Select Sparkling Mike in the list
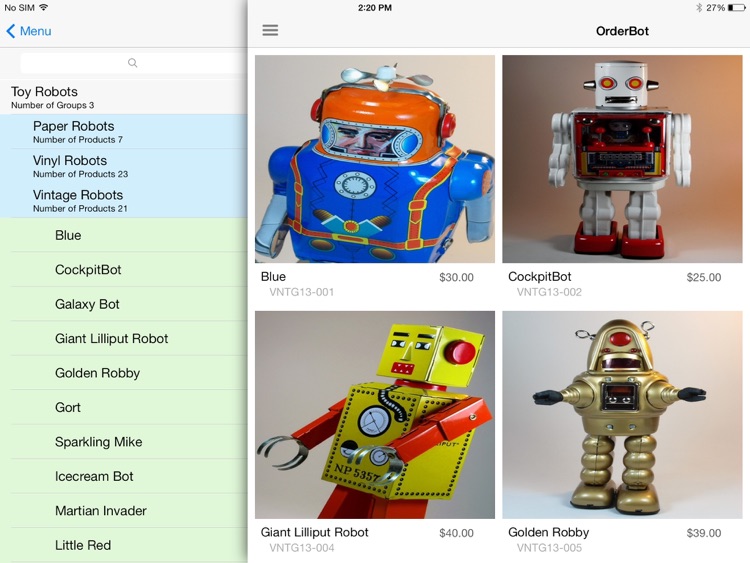This screenshot has width=750, height=563. pyautogui.click(x=123, y=442)
